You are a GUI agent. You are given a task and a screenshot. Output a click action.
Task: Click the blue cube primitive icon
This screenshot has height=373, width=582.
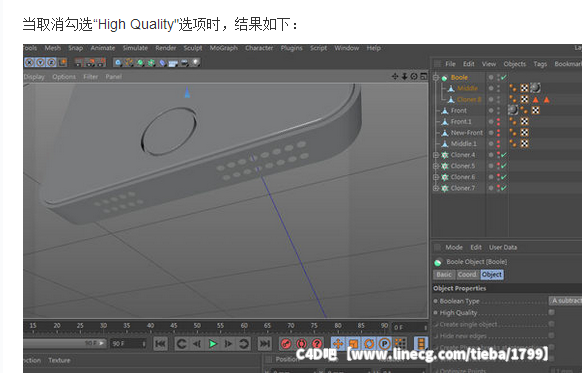(118, 63)
